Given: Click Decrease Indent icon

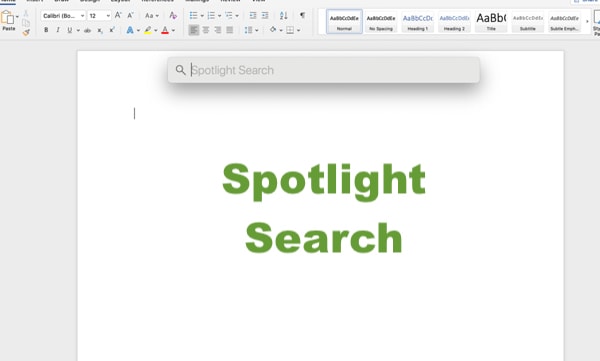Looking at the screenshot, I should (253, 15).
